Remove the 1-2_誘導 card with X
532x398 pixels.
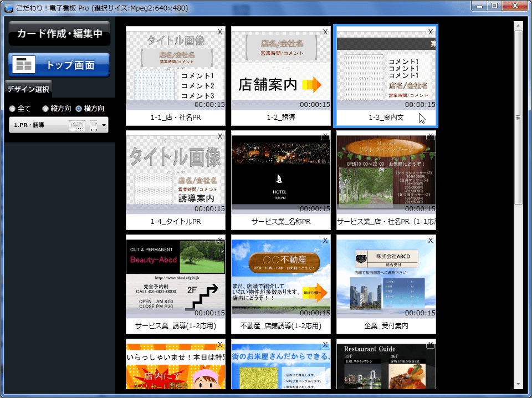click(325, 32)
